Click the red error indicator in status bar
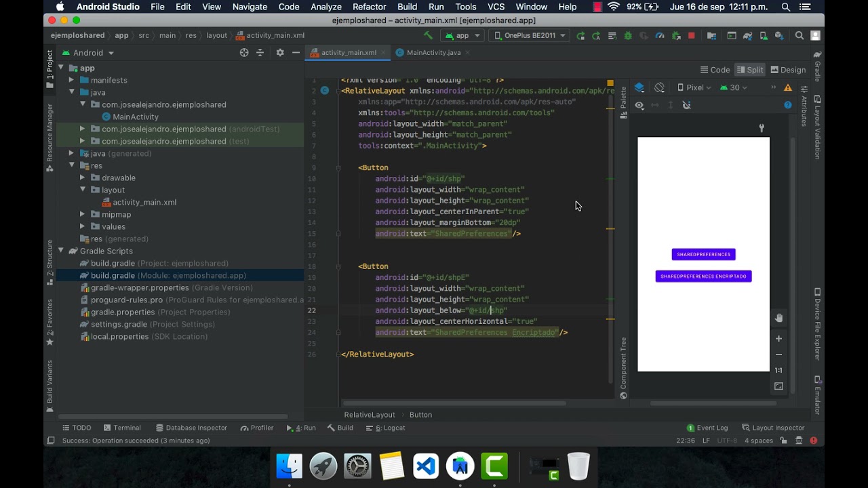868x488 pixels. [813, 441]
